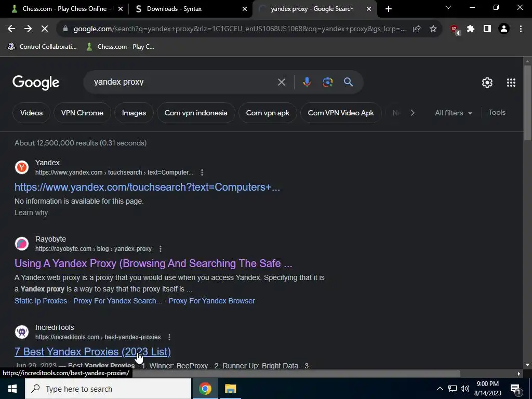Image resolution: width=532 pixels, height=399 pixels.
Task: Start voice search with microphone
Action: pos(307,82)
